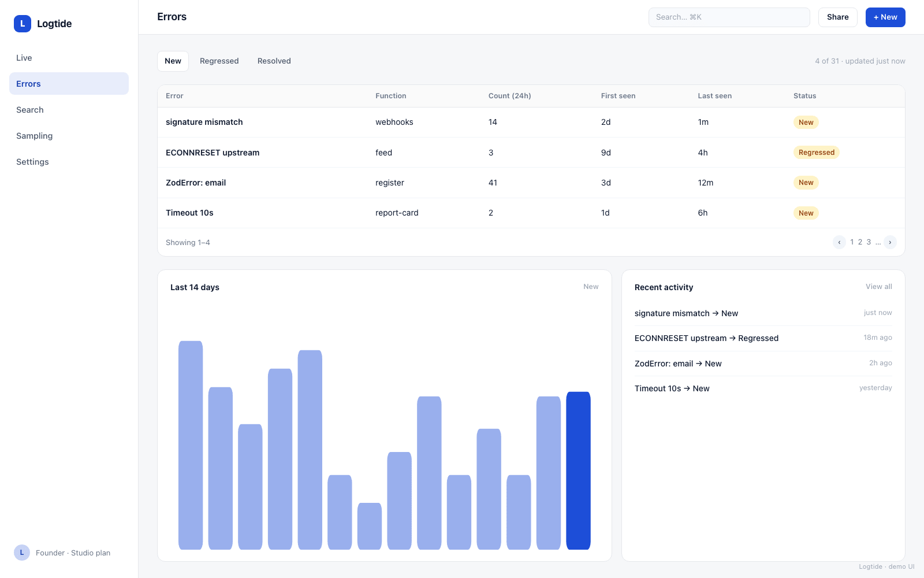924x578 pixels.
Task: Go to page 1
Action: pyautogui.click(x=852, y=242)
